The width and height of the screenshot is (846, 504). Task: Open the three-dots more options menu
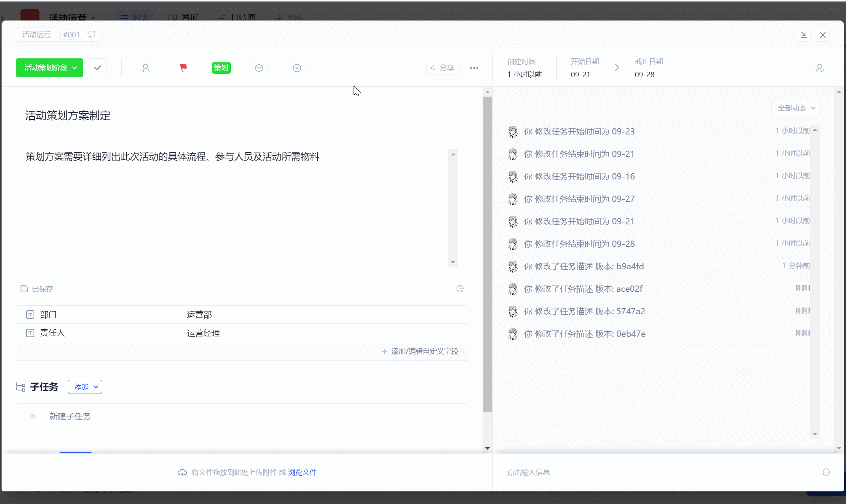(474, 68)
